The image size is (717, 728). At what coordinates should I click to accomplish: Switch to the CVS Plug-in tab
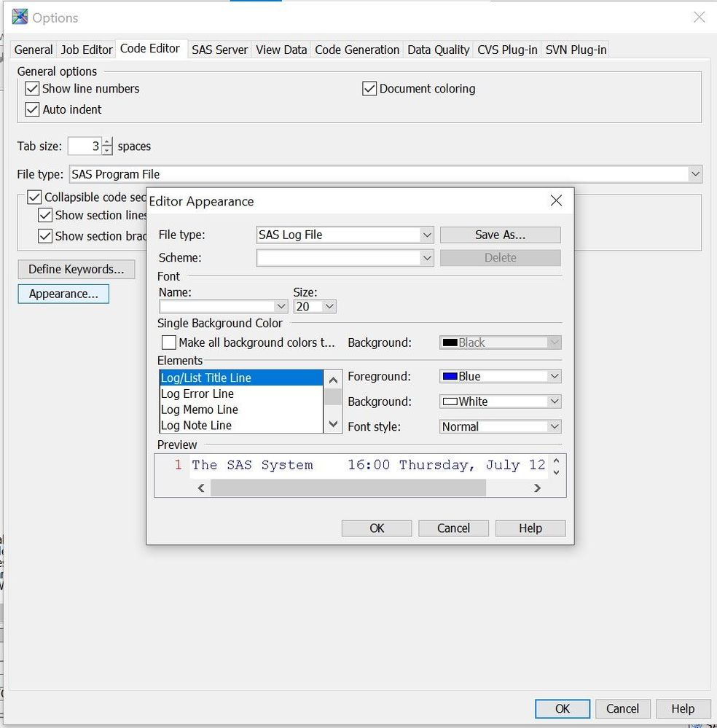pyautogui.click(x=507, y=50)
